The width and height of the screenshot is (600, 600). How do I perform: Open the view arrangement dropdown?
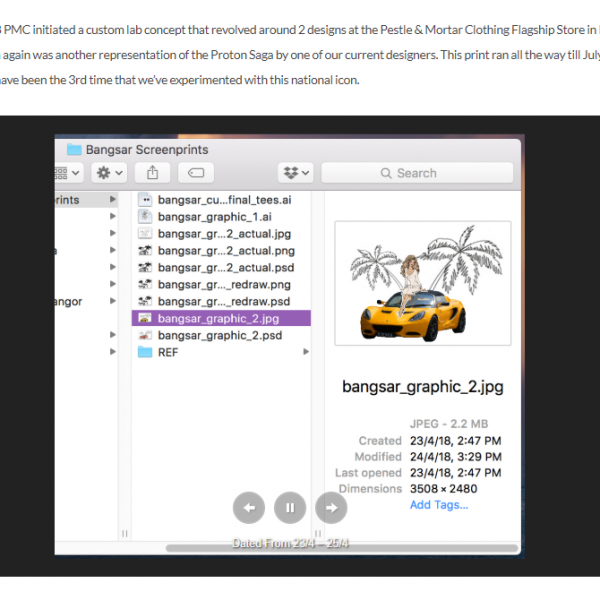(x=66, y=173)
